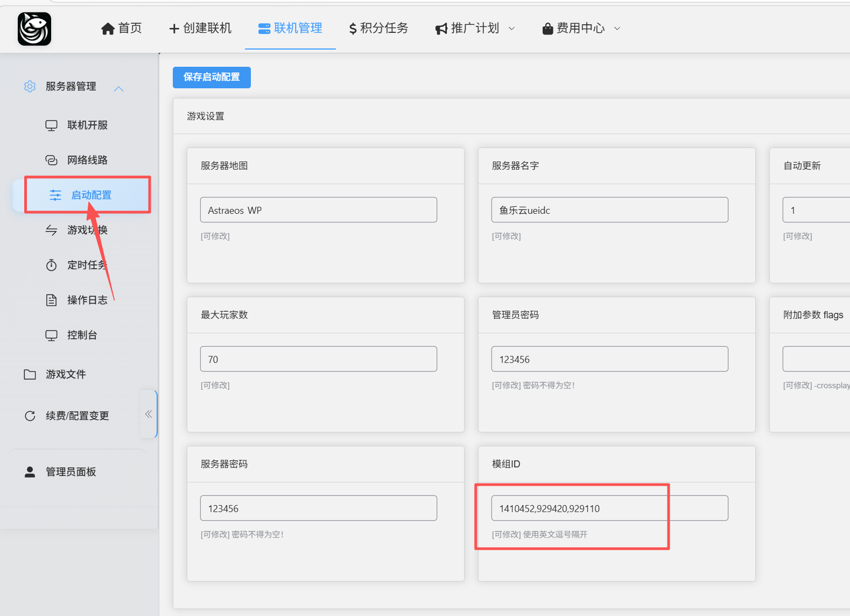Open the 联机开服 monitor icon
The width and height of the screenshot is (850, 616).
[x=51, y=125]
